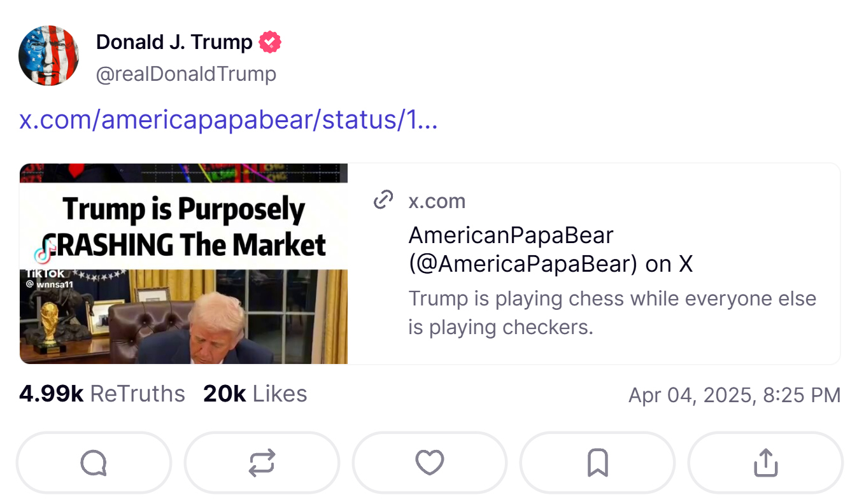
Task: Click the Apr 04, 2025 timestamp
Action: pos(734,395)
